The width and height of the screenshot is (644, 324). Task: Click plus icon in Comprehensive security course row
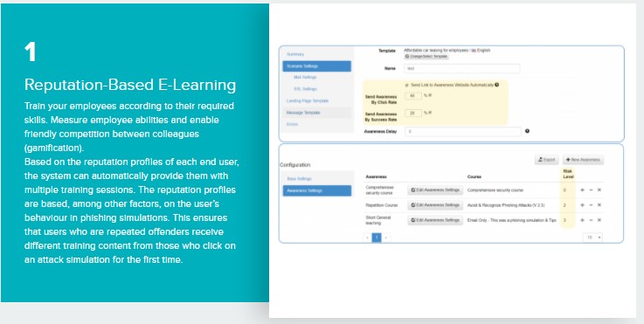pos(582,190)
